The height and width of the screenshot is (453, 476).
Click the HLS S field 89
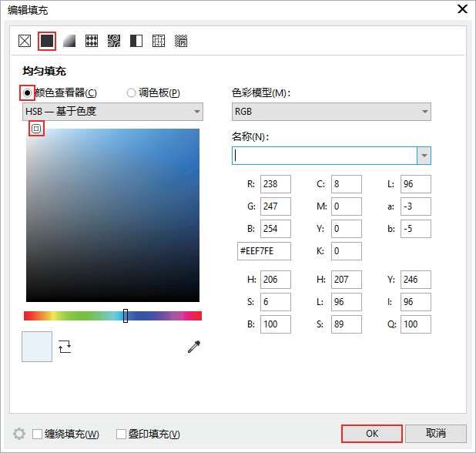[347, 324]
